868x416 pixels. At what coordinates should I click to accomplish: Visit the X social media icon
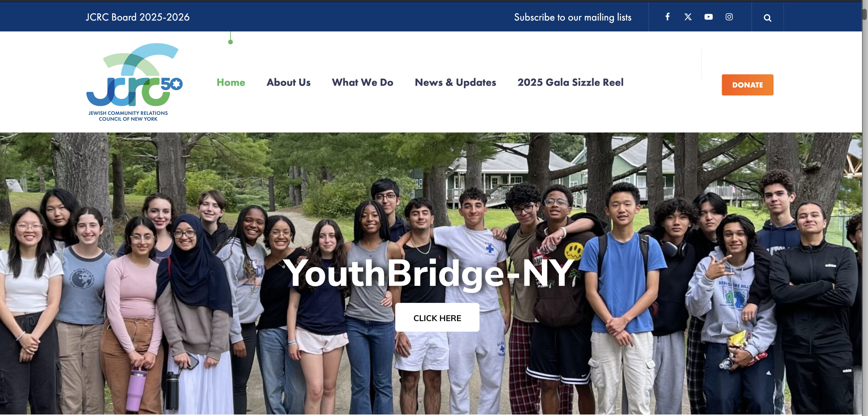688,17
